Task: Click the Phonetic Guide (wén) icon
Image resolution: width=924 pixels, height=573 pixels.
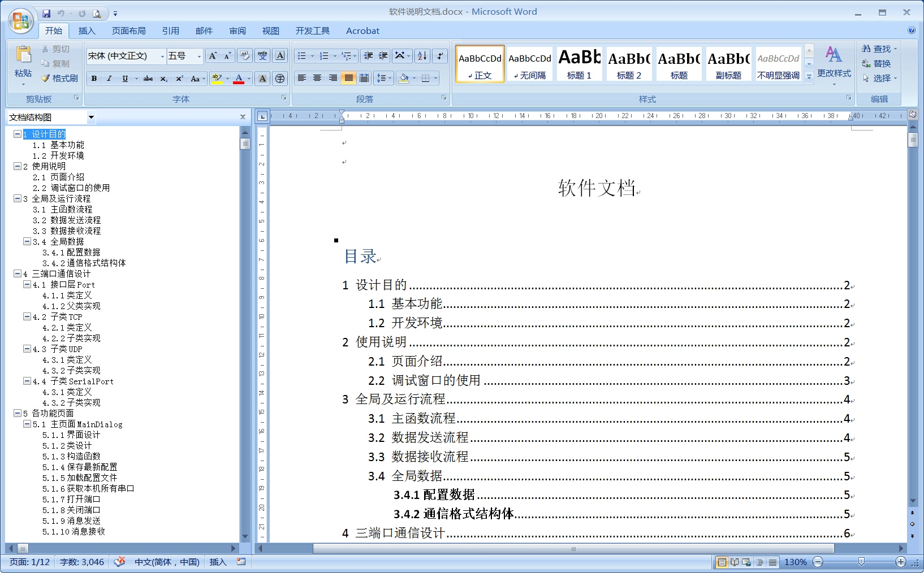Action: (262, 55)
